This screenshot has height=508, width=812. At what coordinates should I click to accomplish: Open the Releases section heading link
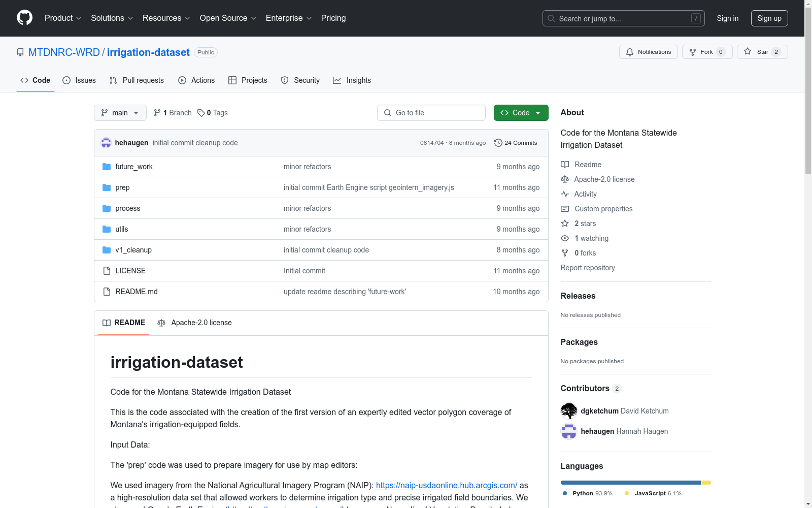(578, 296)
